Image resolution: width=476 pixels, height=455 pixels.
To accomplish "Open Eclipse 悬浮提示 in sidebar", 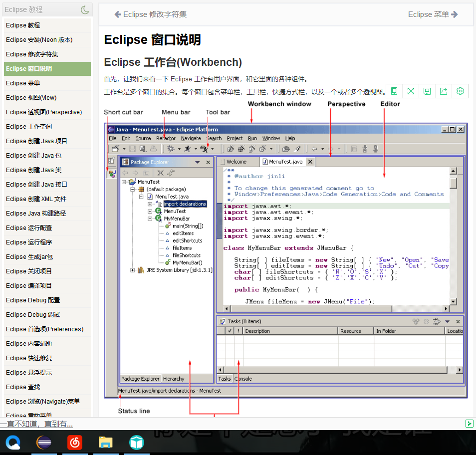I will [x=47, y=373].
